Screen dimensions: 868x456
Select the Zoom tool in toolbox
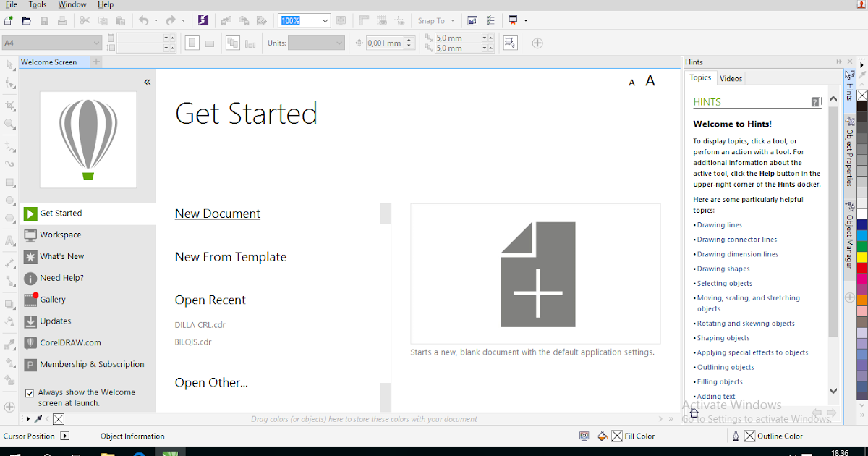10,124
